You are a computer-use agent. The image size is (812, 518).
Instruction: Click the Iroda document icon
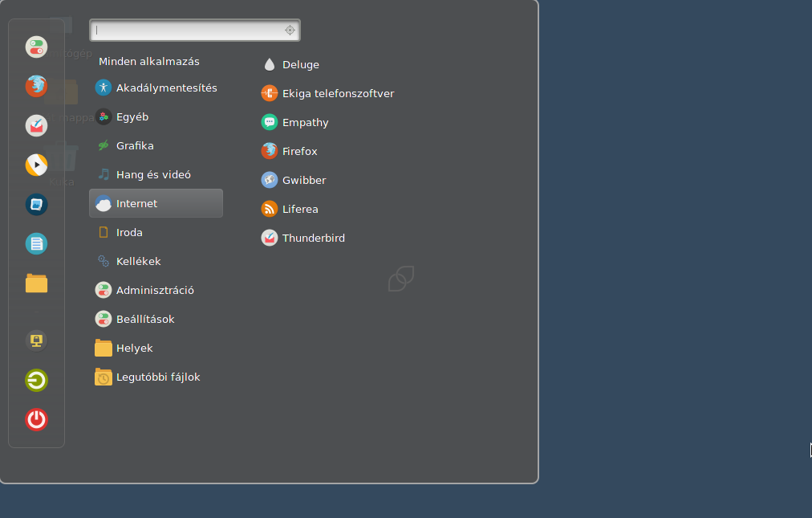(x=103, y=232)
